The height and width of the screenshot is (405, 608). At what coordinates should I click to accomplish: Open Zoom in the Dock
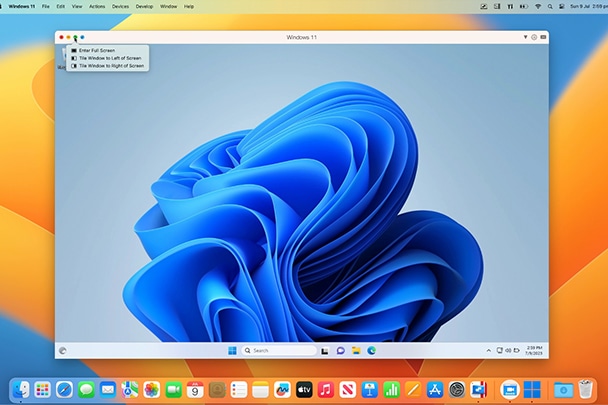click(x=510, y=389)
